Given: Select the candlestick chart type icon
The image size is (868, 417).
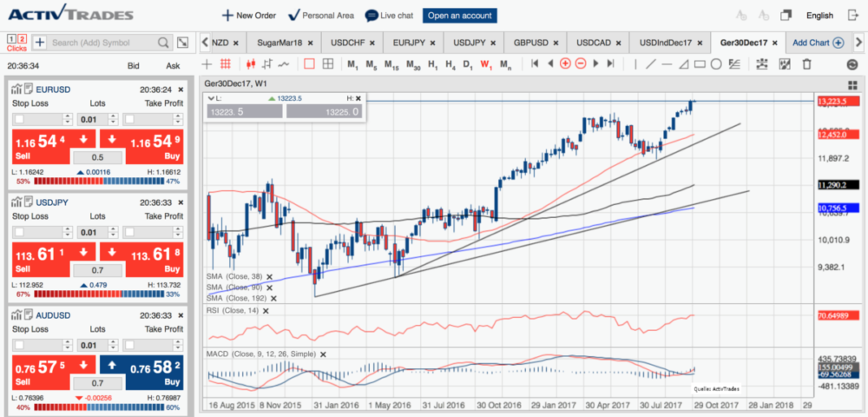Looking at the screenshot, I should [252, 63].
